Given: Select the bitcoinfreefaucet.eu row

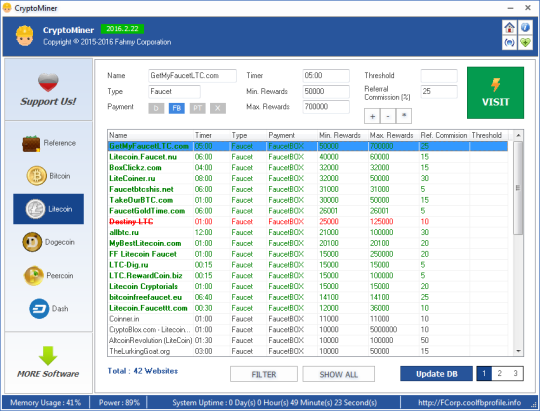Looking at the screenshot, I should (308, 297).
